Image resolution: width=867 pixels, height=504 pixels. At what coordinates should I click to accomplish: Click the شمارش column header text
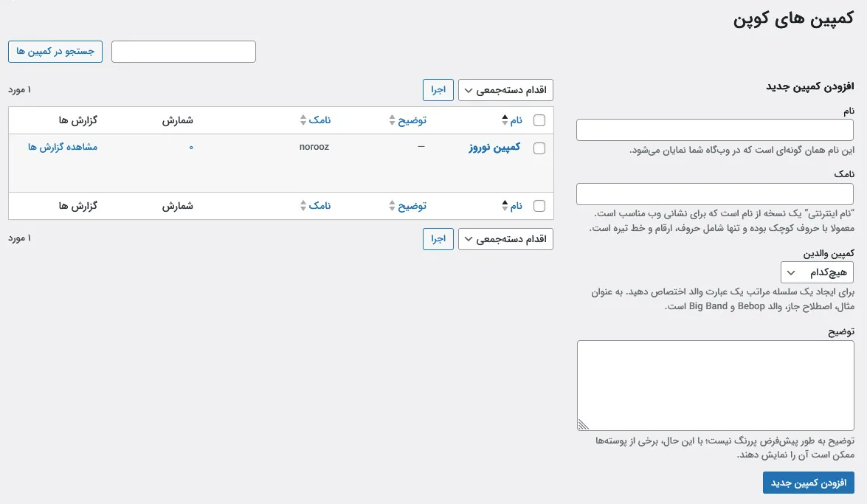point(178,120)
